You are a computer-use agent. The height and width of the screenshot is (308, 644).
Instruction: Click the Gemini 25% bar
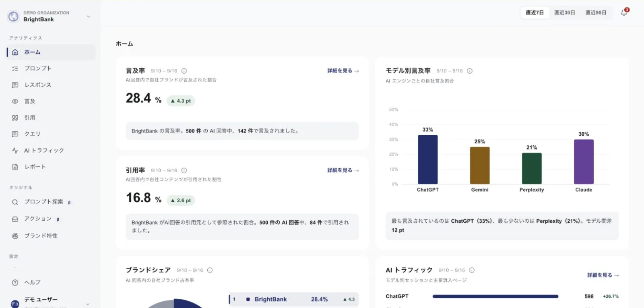point(480,165)
